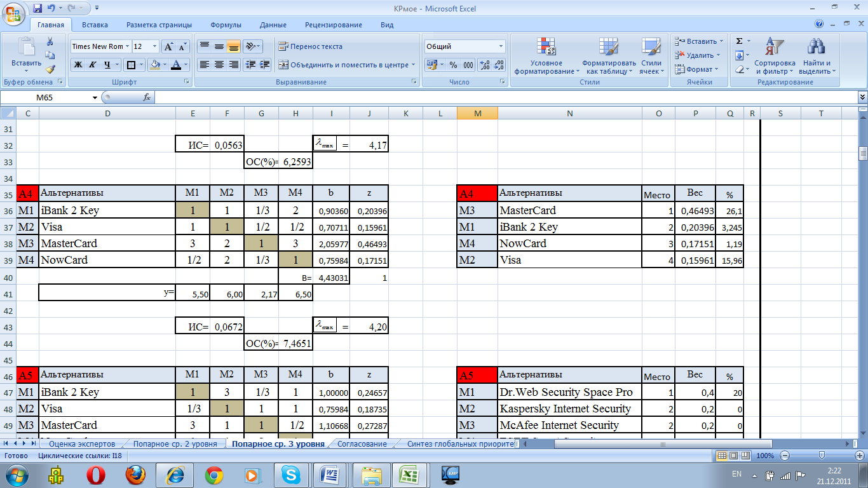The width and height of the screenshot is (868, 488).
Task: Decrease decimal places
Action: 499,65
